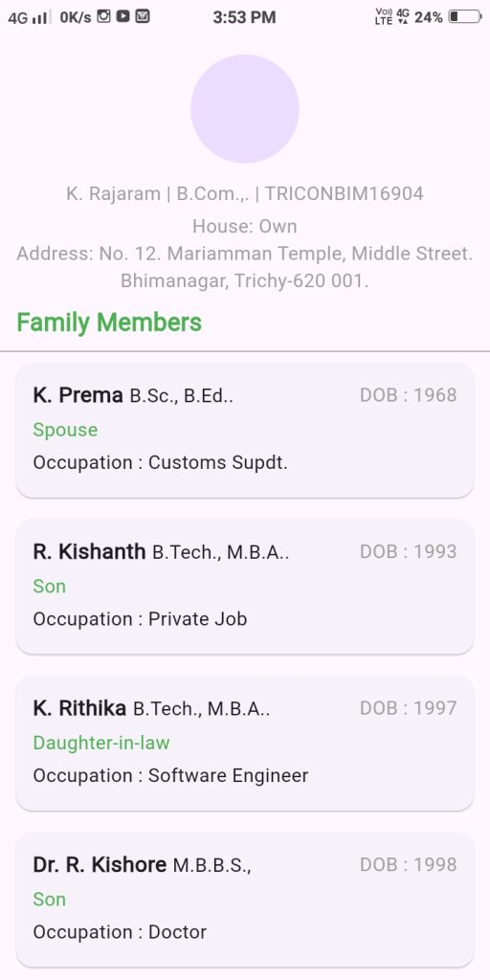
Task: Tap the House: Own text
Action: coord(245,226)
